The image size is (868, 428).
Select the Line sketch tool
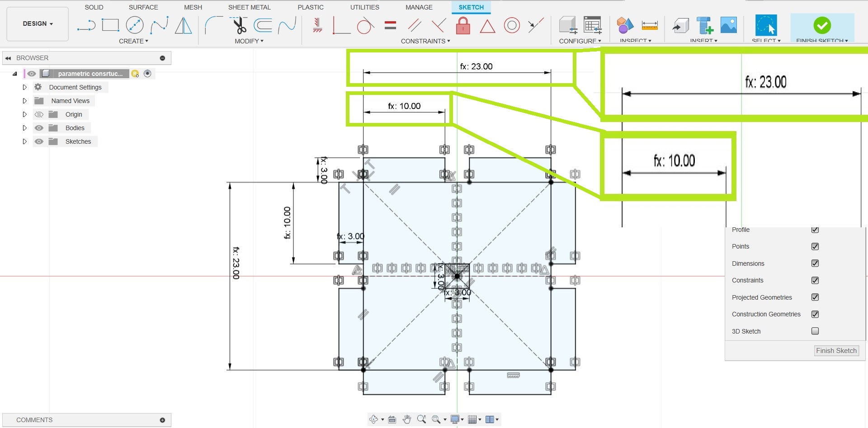86,25
